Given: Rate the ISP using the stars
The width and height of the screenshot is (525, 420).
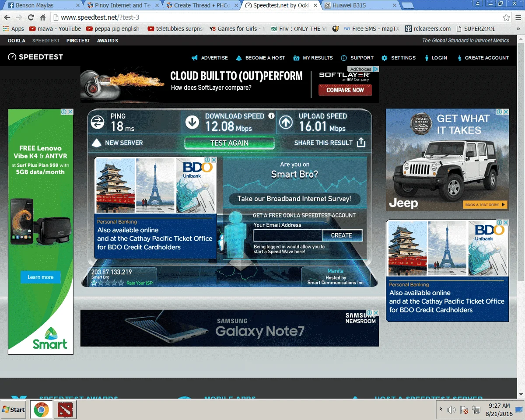Looking at the screenshot, I should [x=108, y=283].
